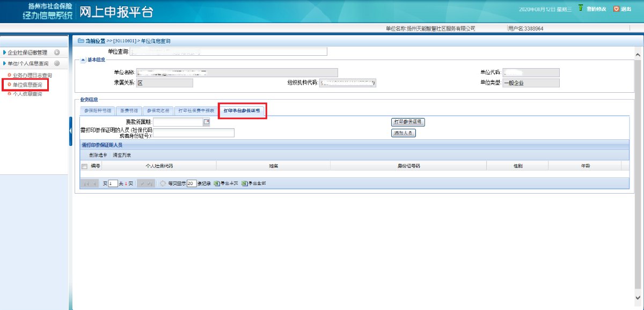Screen dimensions: 644x310
Task: Click the refresh icon in pagination bar
Action: [163, 183]
